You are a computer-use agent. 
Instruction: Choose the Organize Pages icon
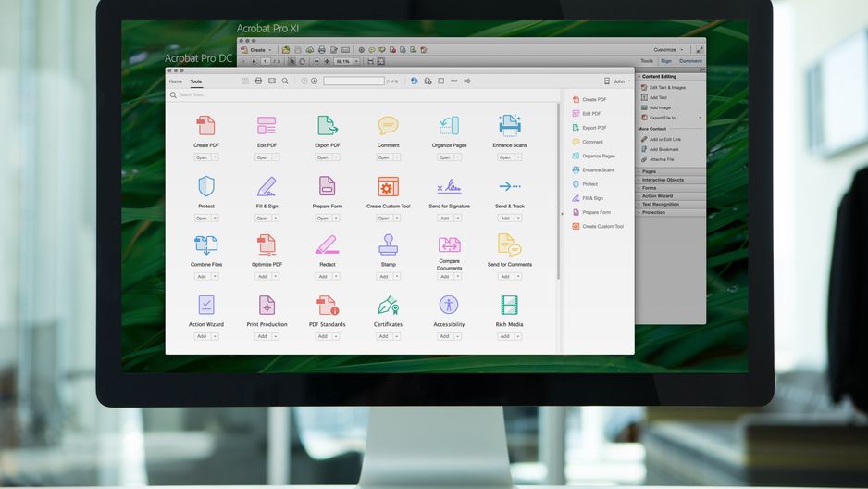click(x=449, y=126)
